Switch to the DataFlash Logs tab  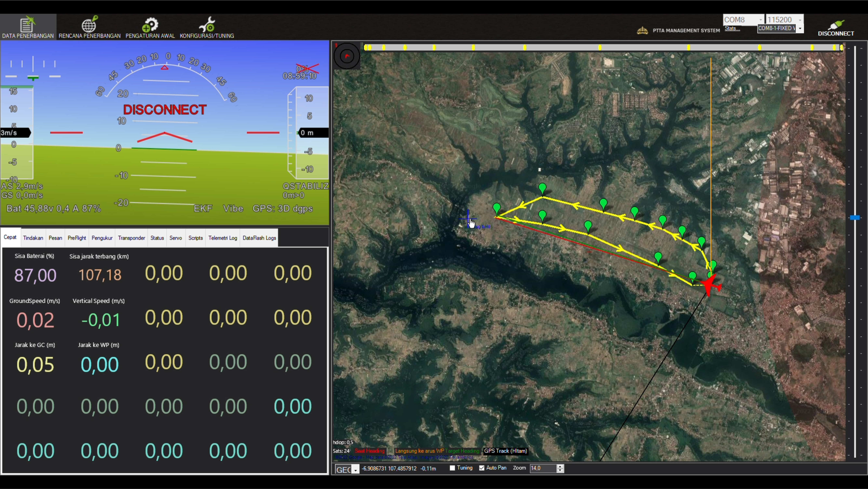(259, 238)
